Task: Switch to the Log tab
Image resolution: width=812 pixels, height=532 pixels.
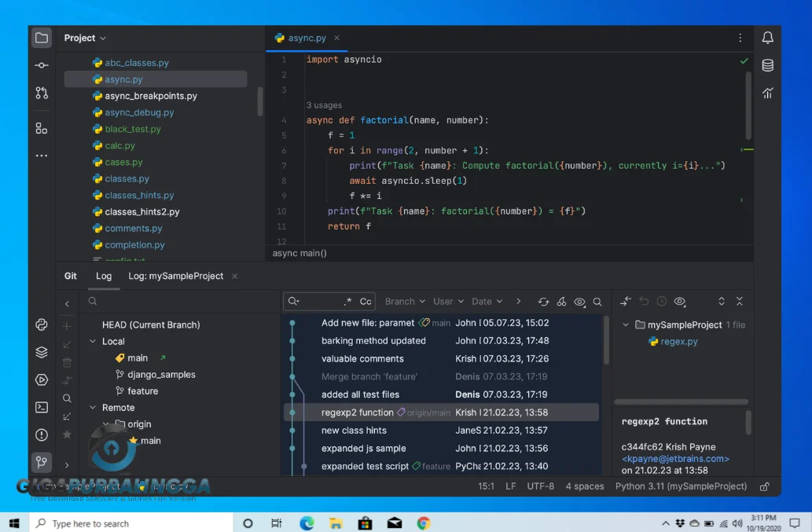Action: tap(104, 276)
